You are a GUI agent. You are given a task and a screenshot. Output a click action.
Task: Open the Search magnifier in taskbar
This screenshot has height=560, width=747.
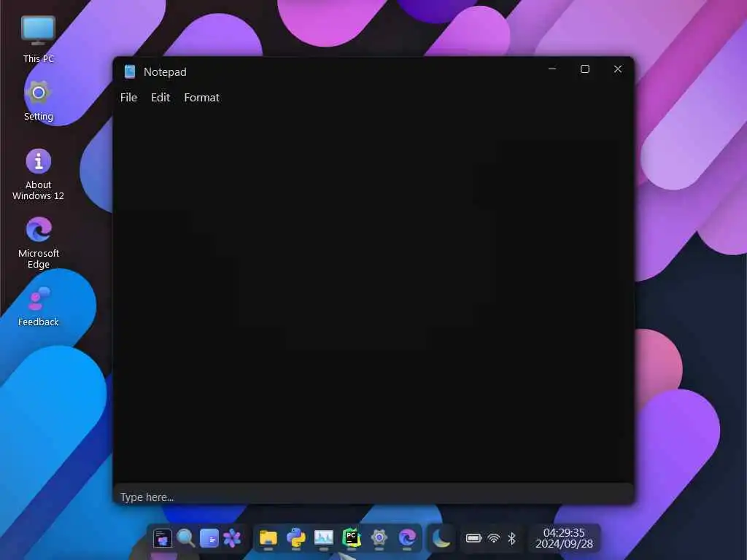point(186,538)
